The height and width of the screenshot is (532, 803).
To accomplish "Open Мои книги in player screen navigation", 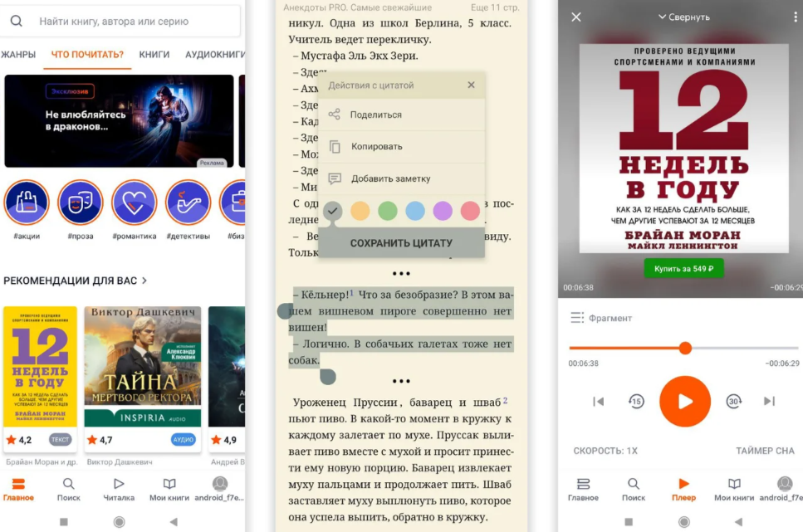I will point(734,490).
